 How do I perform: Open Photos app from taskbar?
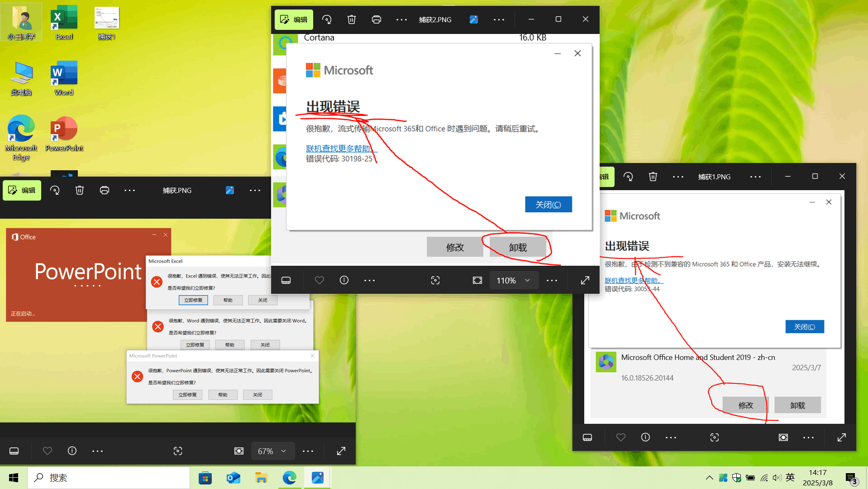(318, 478)
